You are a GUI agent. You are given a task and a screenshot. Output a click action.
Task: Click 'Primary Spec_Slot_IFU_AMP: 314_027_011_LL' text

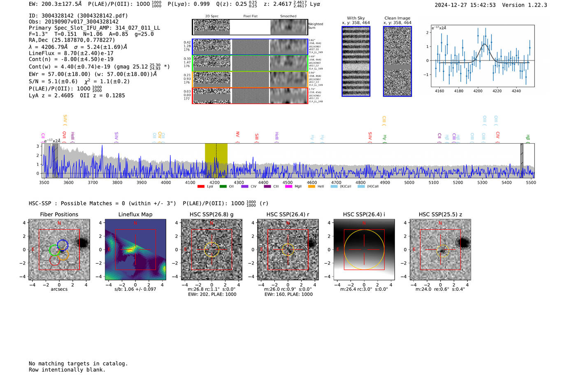pos(94,28)
